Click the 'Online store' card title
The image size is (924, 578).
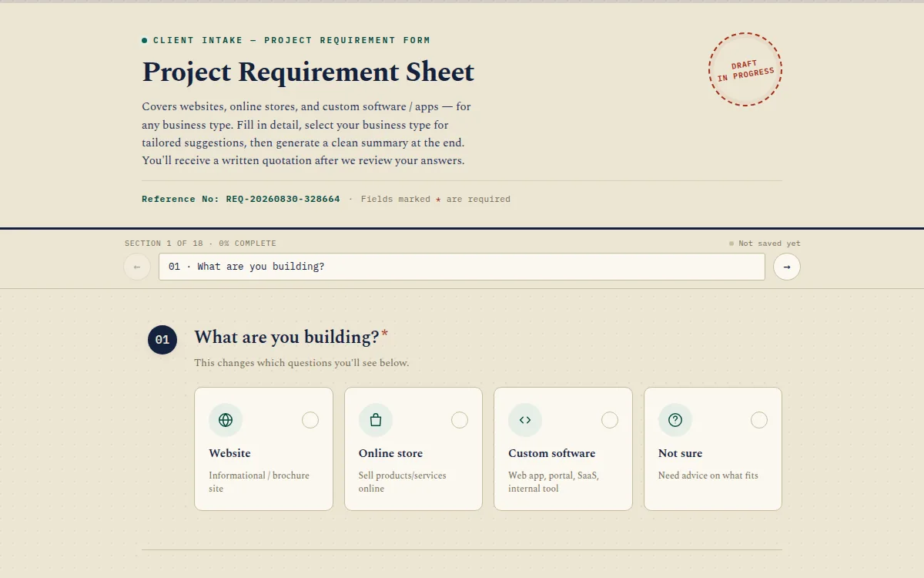click(390, 453)
